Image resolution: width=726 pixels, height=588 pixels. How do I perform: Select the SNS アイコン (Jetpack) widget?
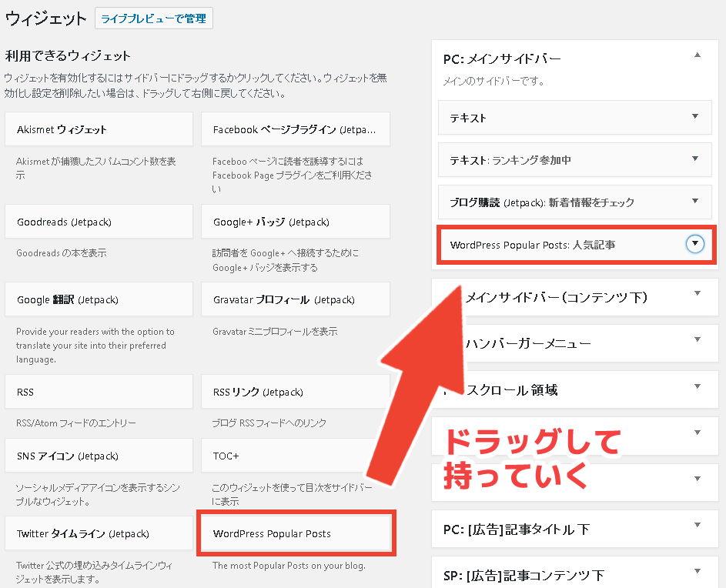pos(99,456)
